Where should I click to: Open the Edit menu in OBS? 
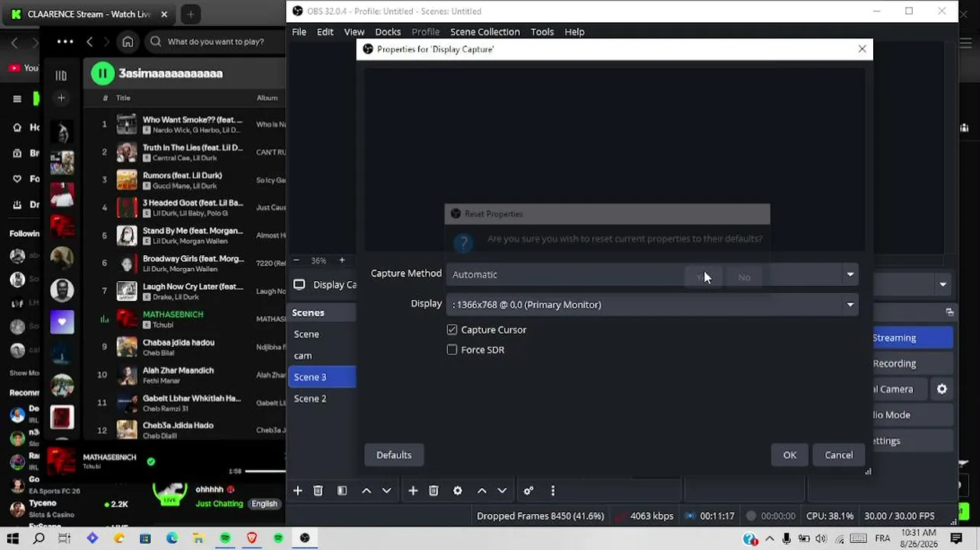[325, 32]
